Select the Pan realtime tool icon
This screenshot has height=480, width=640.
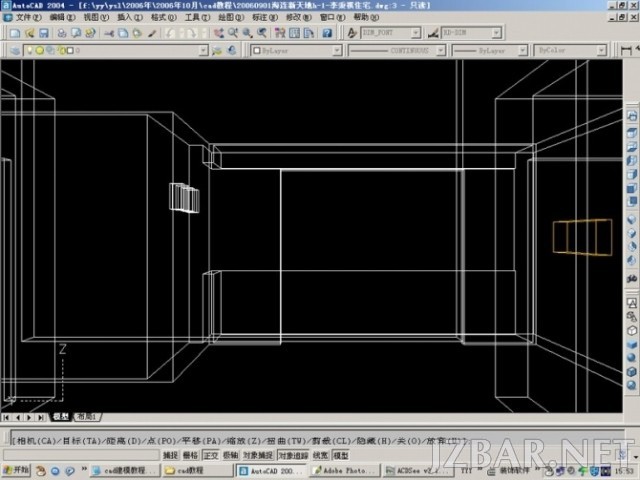click(219, 33)
